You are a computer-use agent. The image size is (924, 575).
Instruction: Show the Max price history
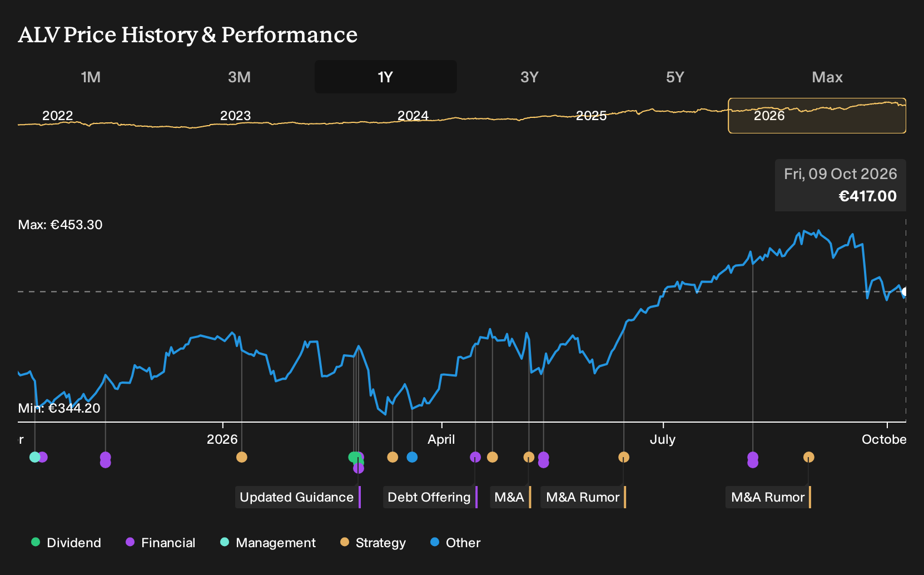(827, 77)
